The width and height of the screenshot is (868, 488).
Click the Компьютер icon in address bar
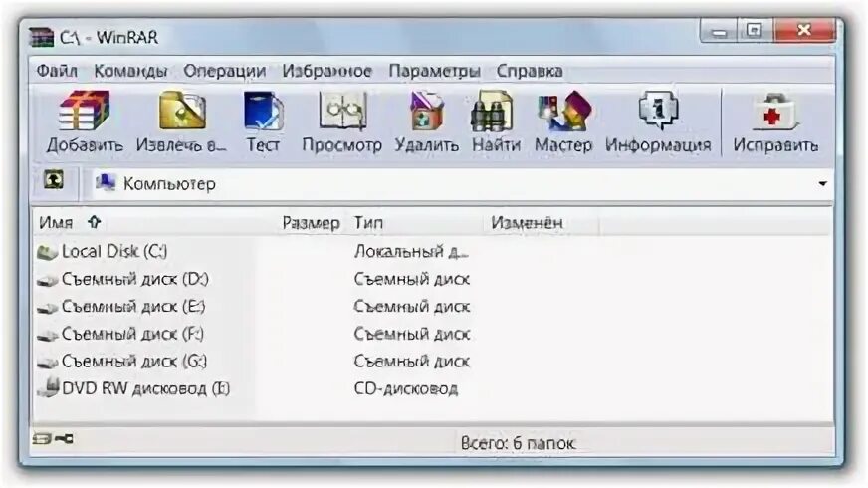point(106,182)
